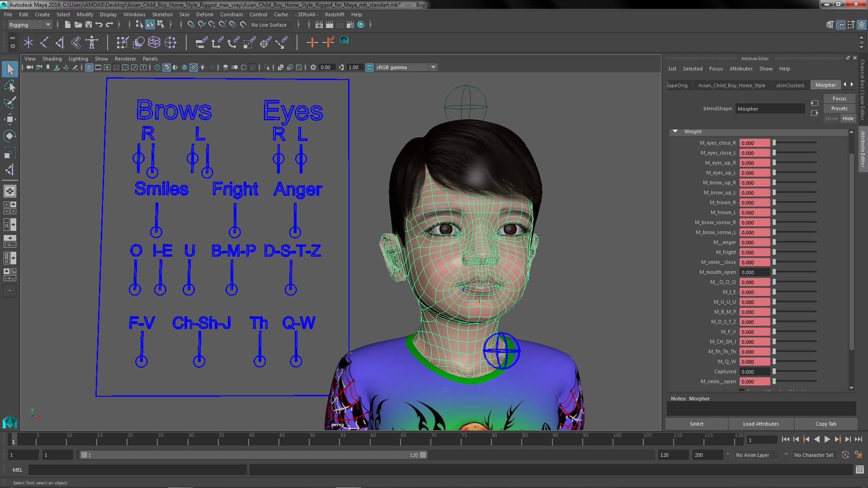Toggle use all lights in the viewport
This screenshot has width=868, height=488.
203,67
